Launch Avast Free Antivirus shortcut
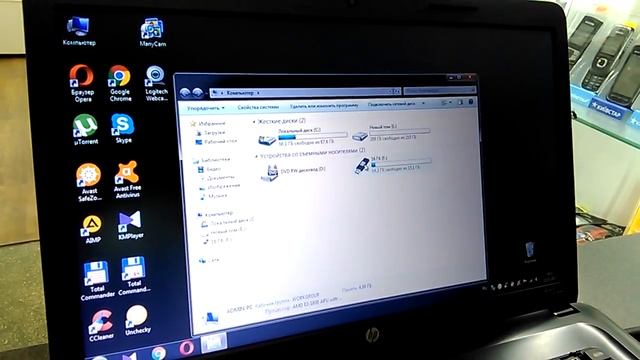The image size is (640, 360). (127, 180)
